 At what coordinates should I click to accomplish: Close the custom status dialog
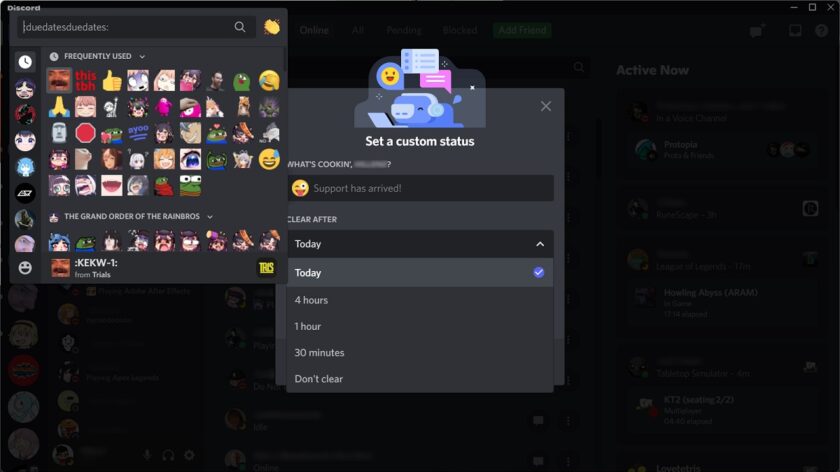pyautogui.click(x=545, y=106)
